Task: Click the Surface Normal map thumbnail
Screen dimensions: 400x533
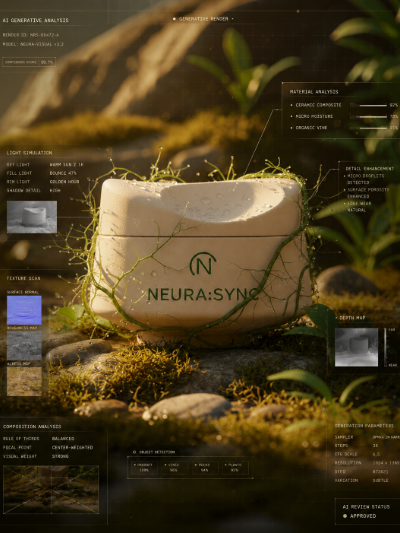Action: tap(24, 310)
